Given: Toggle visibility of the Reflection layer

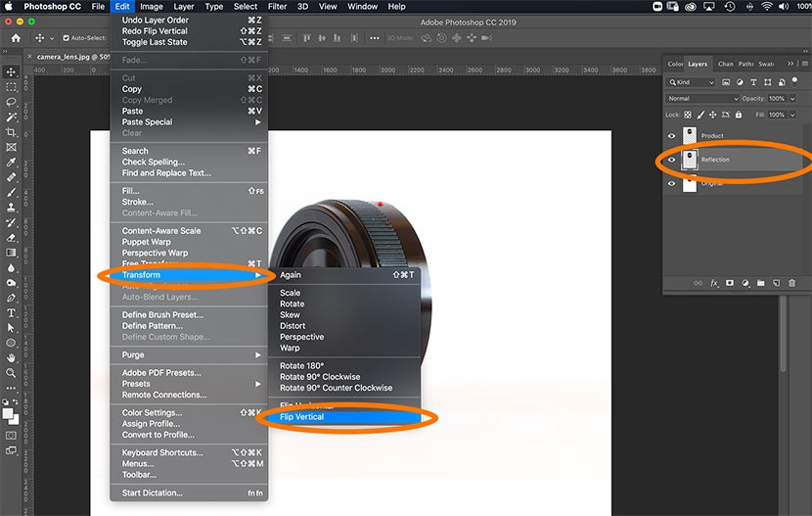Looking at the screenshot, I should click(671, 160).
